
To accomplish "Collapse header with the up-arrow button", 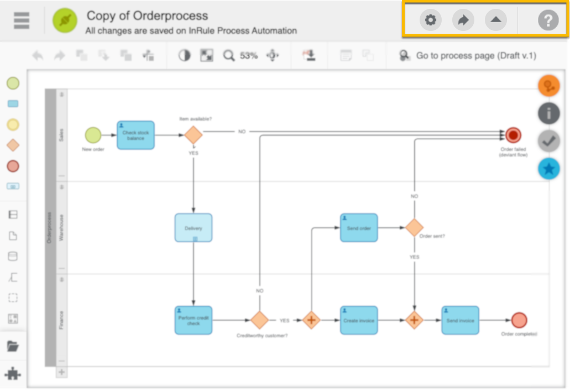I will coord(496,20).
